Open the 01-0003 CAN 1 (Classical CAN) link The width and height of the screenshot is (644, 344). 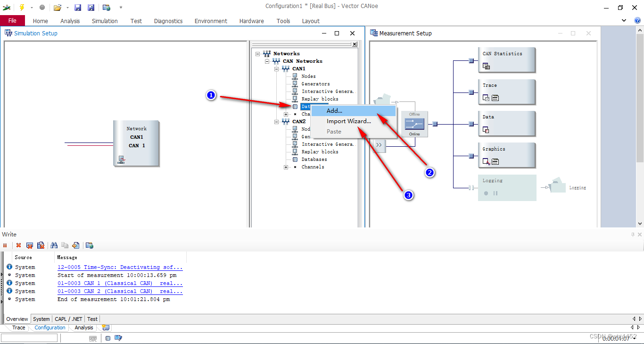(120, 283)
